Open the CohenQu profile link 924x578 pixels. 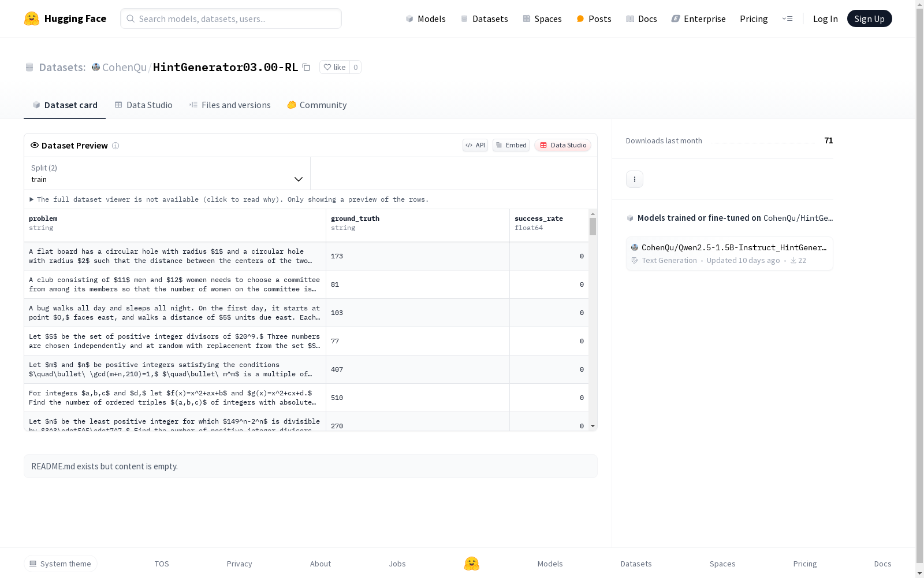click(124, 67)
